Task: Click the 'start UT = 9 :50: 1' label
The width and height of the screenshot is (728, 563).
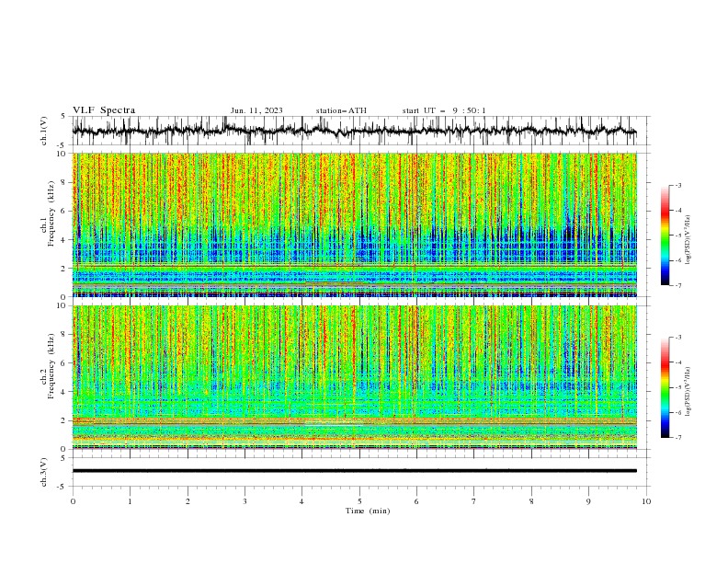Action: coord(444,110)
